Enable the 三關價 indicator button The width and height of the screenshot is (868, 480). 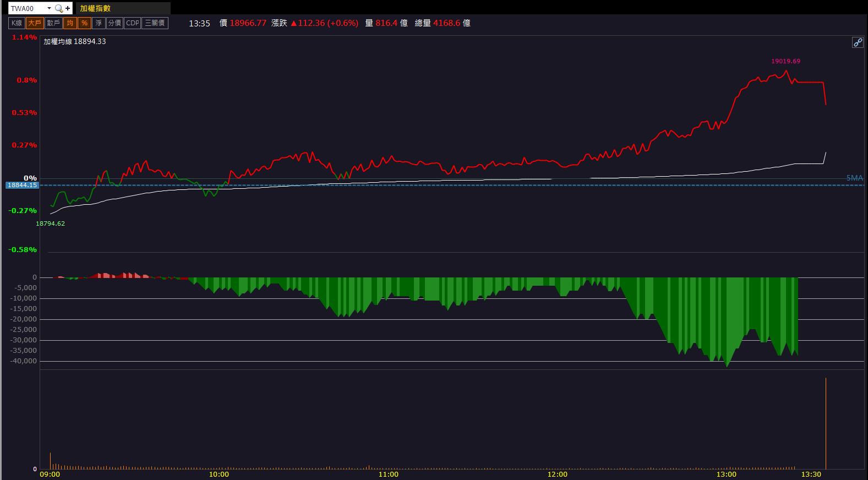click(155, 23)
